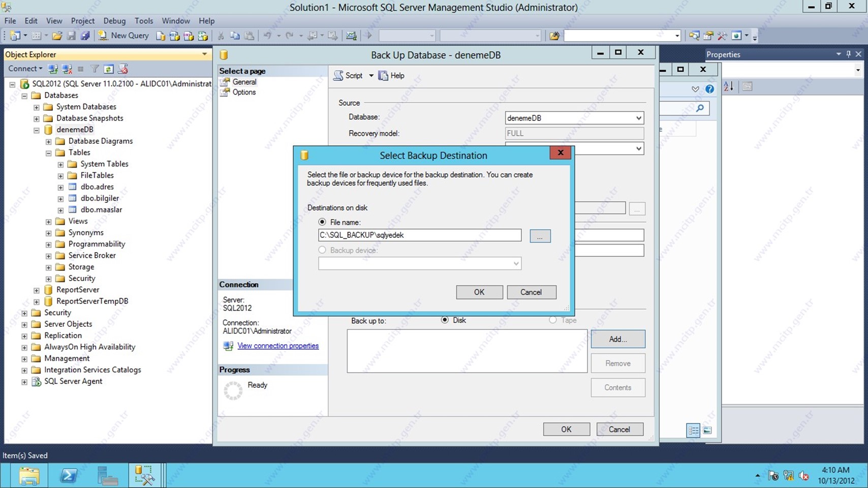Click View connection properties link
Screen dimensions: 868x488
(278, 346)
